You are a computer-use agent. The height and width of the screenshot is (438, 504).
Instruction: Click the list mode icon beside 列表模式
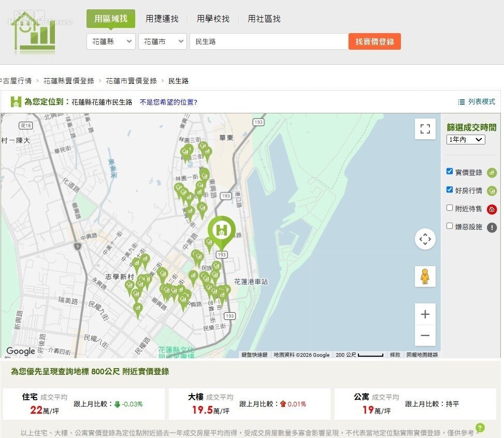point(461,102)
